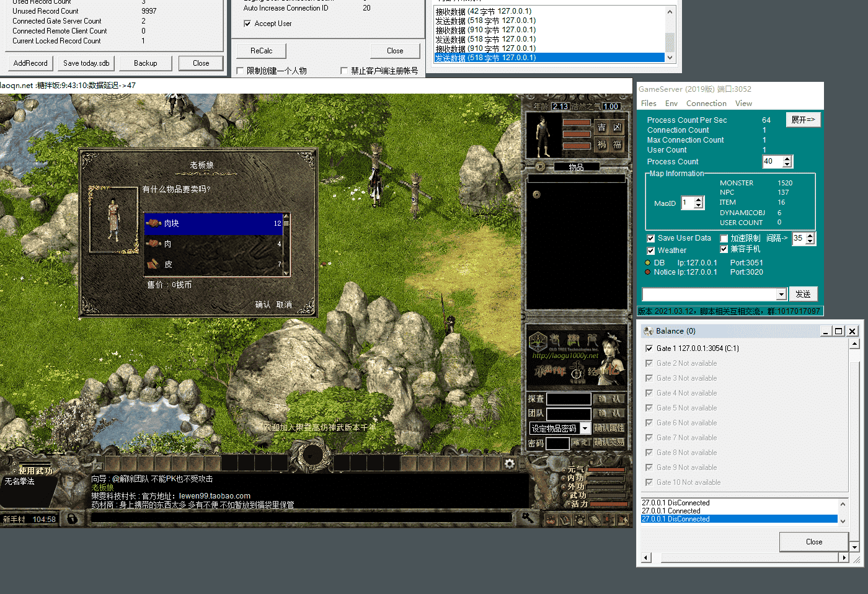
Task: Click the key icon below the chat box
Action: 528,517
